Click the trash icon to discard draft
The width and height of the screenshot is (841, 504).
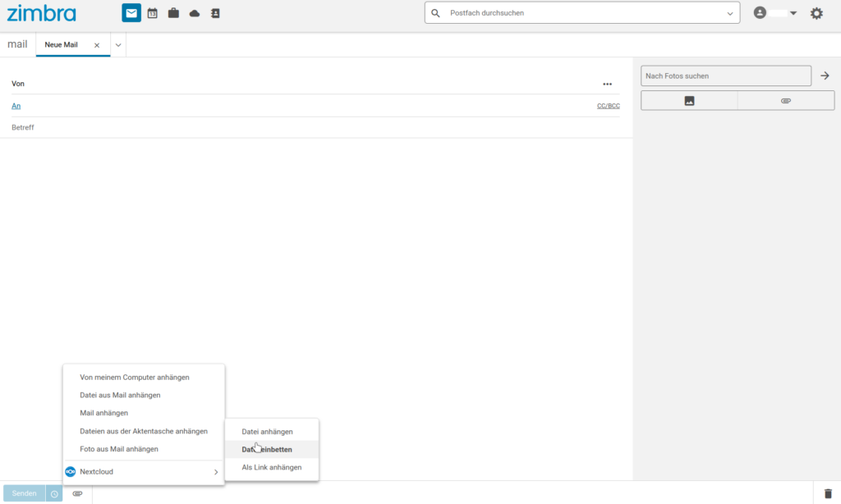(827, 493)
